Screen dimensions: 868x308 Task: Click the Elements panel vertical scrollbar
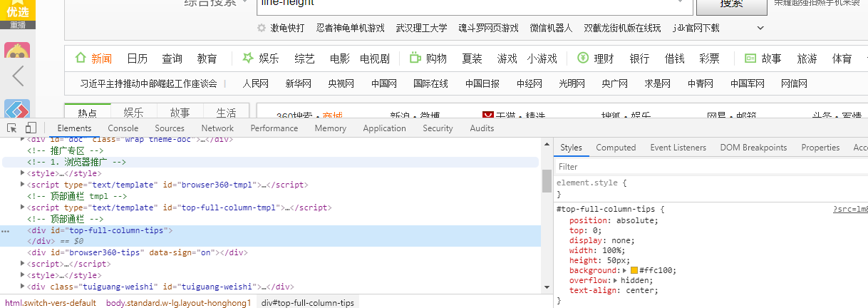(x=547, y=182)
